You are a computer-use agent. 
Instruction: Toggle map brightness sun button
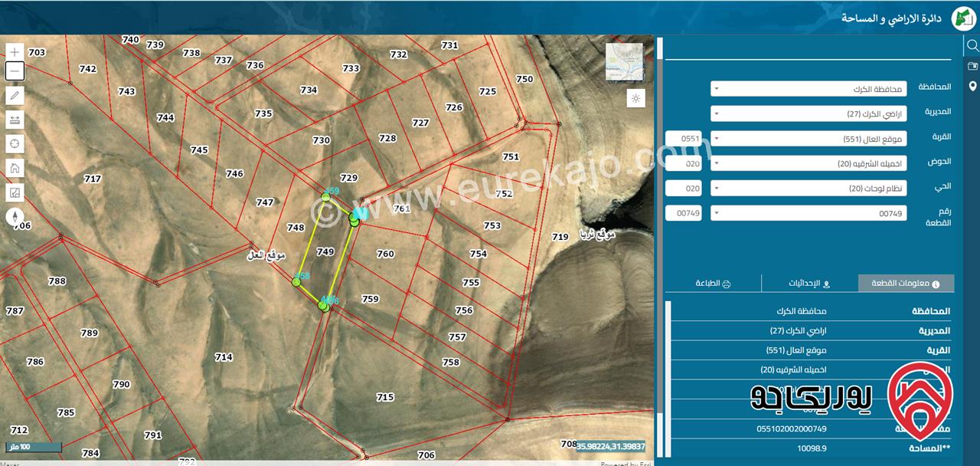pyautogui.click(x=635, y=98)
